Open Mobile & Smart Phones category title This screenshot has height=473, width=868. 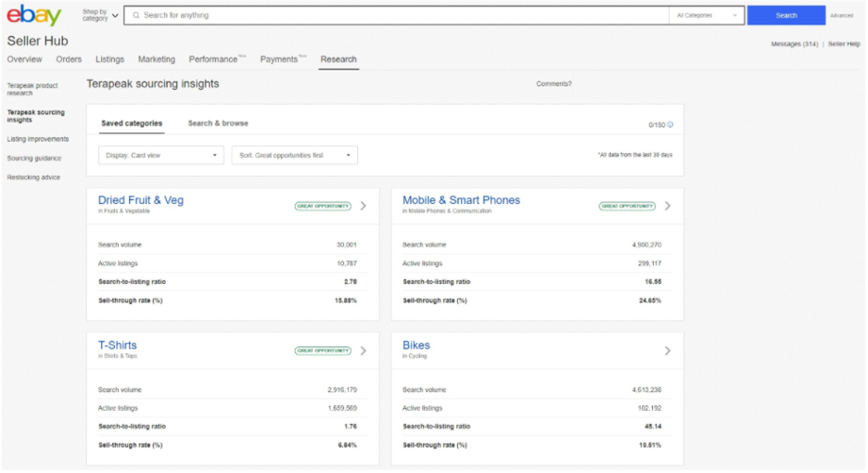[x=461, y=200]
